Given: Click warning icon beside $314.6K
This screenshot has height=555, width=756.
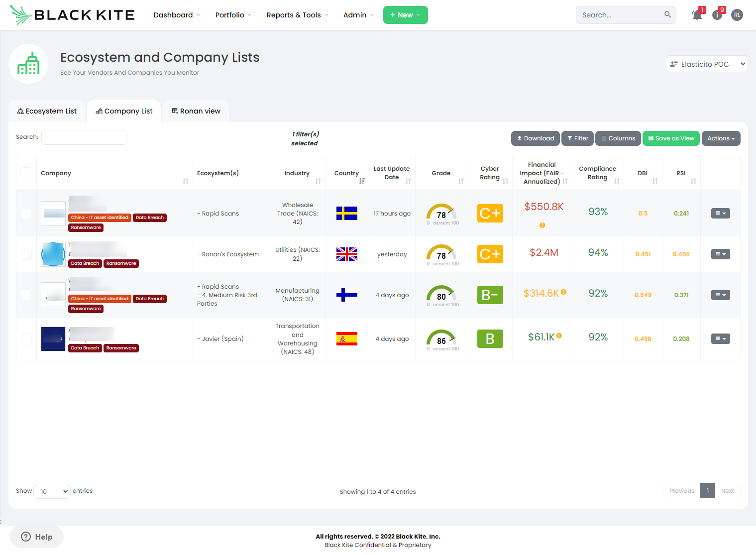Looking at the screenshot, I should point(563,292).
